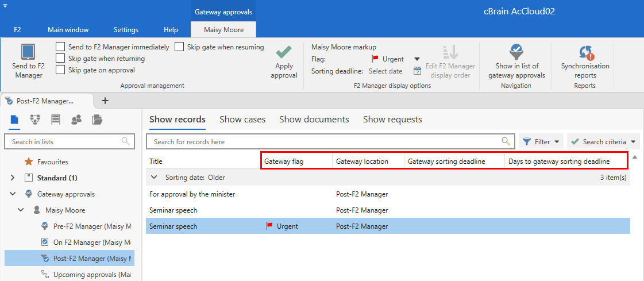Enable Send to F2 Manager immediately checkbox
644x281 pixels.
point(60,47)
